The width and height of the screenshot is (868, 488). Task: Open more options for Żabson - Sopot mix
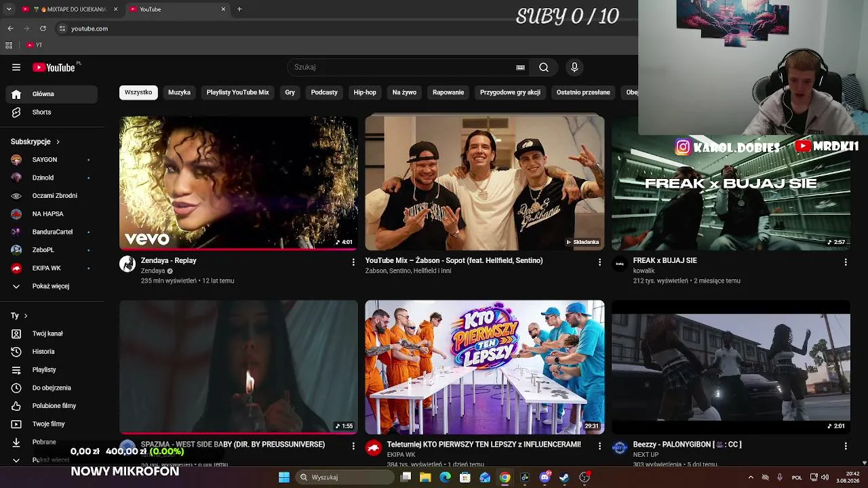coord(599,262)
